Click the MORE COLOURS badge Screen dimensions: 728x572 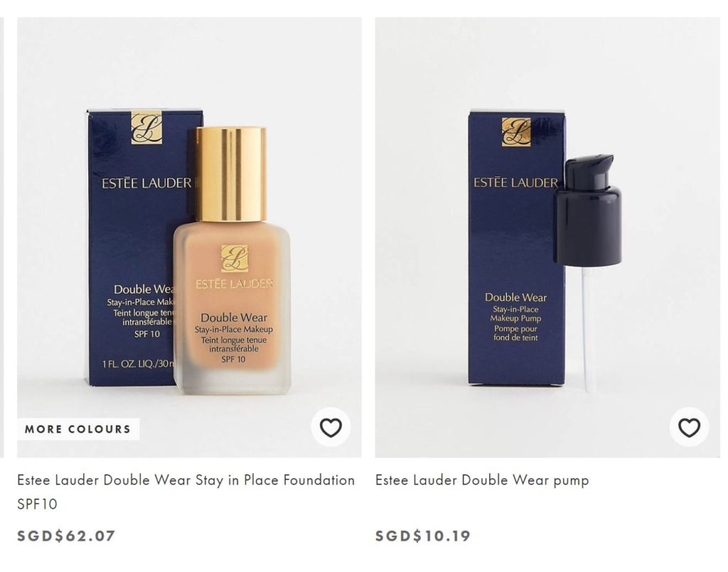(78, 429)
